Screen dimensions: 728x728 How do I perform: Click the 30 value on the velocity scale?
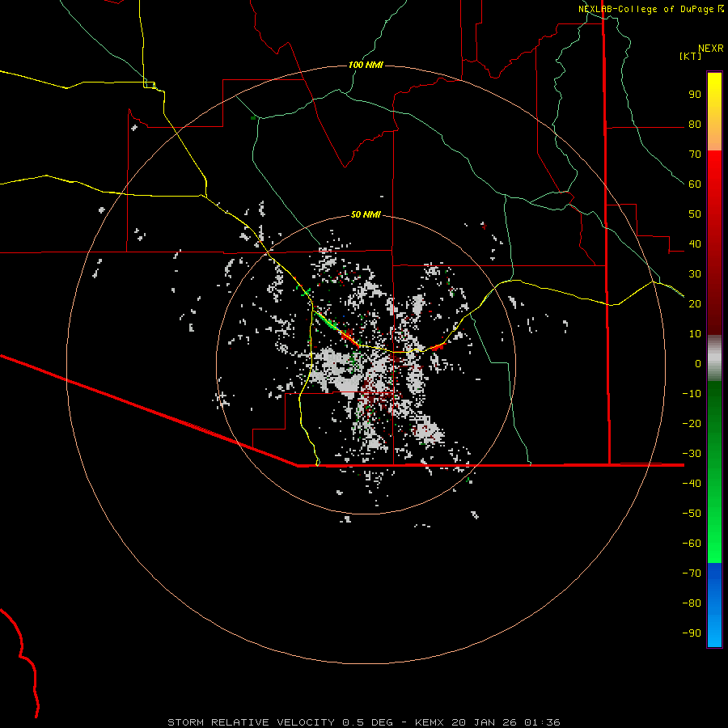[695, 274]
